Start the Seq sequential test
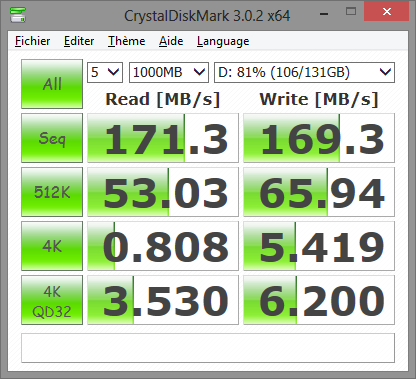This screenshot has height=379, width=416. click(x=52, y=138)
